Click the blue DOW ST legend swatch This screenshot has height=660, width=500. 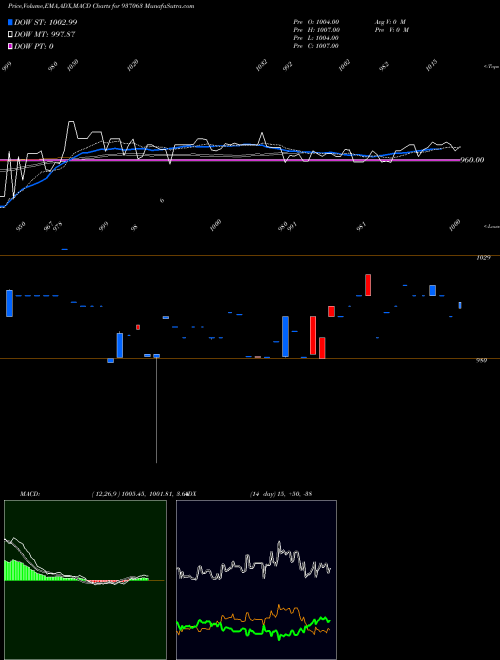(10, 22)
